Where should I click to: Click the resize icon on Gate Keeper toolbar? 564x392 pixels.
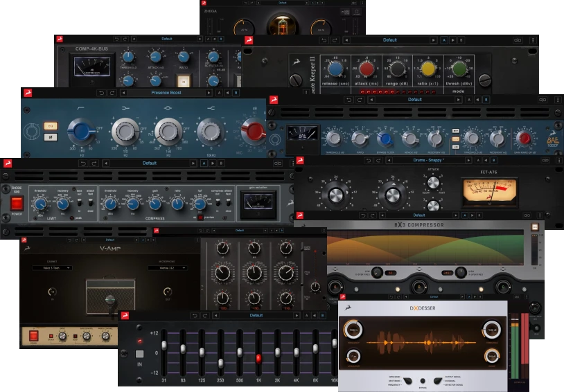(x=518, y=40)
